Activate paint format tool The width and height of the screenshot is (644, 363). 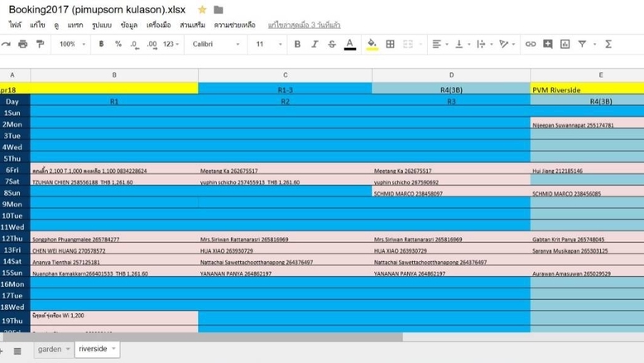(40, 44)
